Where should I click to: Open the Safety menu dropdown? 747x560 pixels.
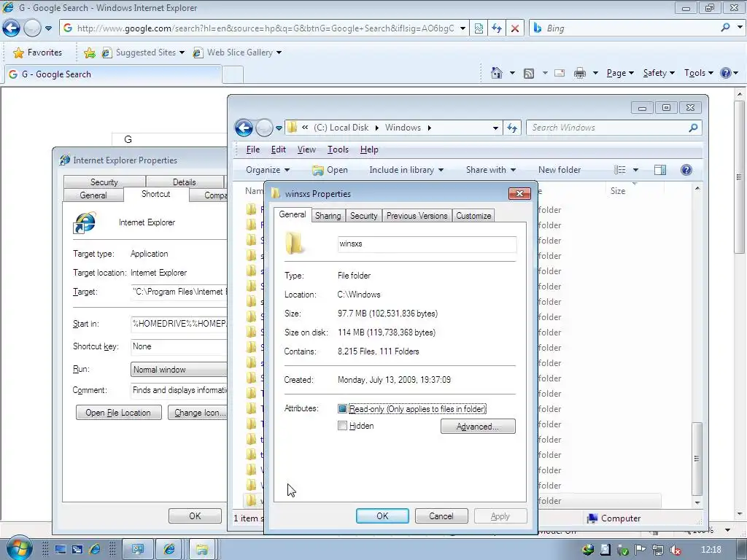(x=659, y=73)
